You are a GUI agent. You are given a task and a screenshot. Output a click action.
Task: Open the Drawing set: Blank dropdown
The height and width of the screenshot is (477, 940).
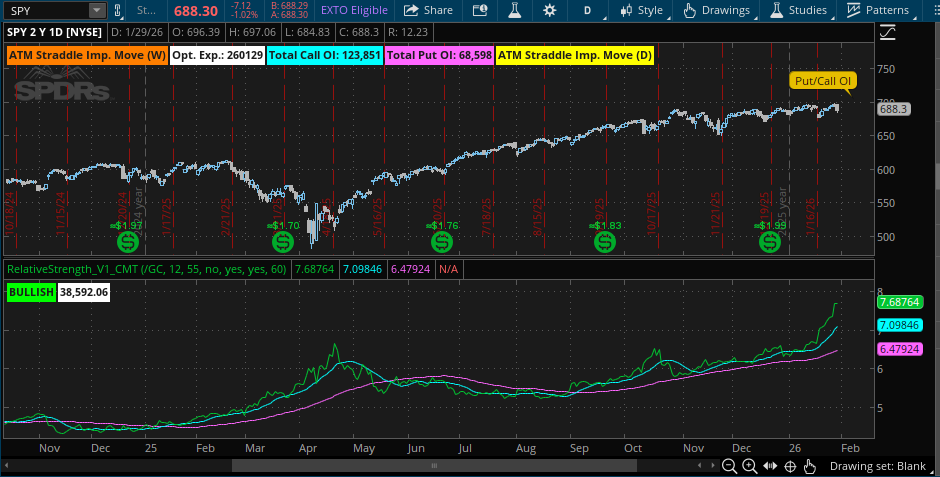tap(878, 466)
